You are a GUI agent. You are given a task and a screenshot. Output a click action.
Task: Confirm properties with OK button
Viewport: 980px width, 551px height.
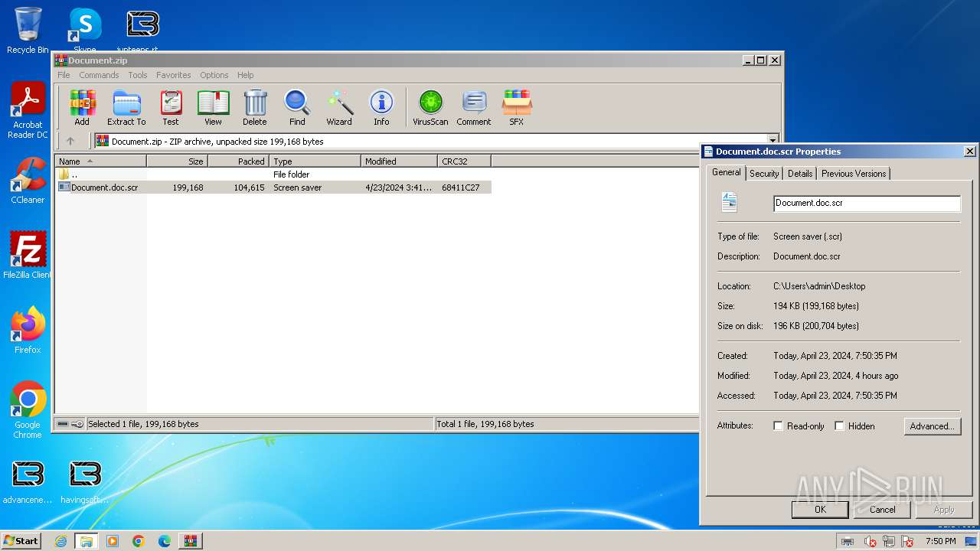pyautogui.click(x=820, y=510)
